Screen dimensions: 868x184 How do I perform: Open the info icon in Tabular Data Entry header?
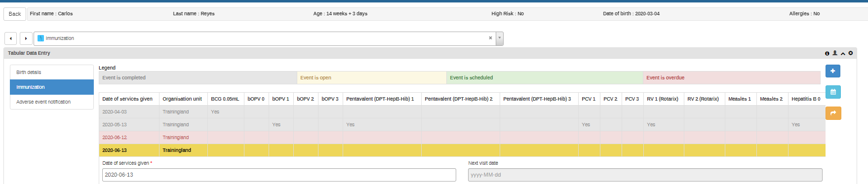pyautogui.click(x=827, y=53)
